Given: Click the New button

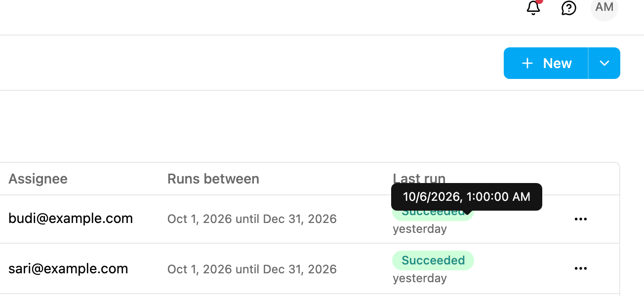Looking at the screenshot, I should pos(546,63).
